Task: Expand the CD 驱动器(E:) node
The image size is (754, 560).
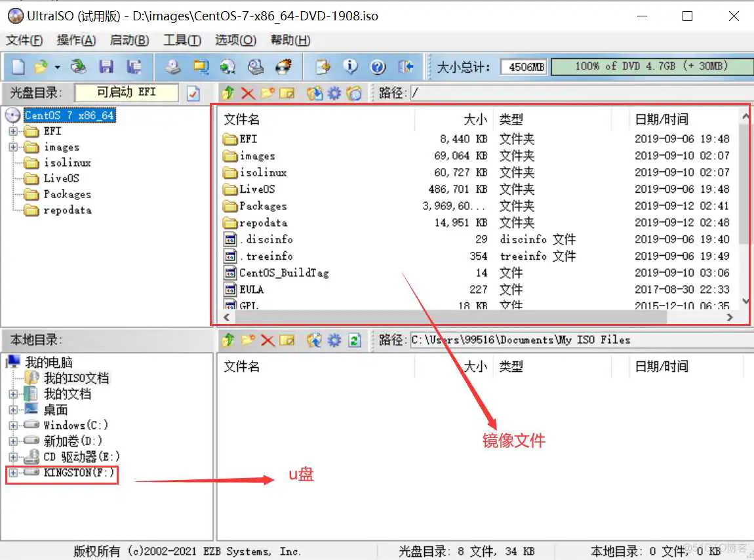Action: (x=13, y=457)
